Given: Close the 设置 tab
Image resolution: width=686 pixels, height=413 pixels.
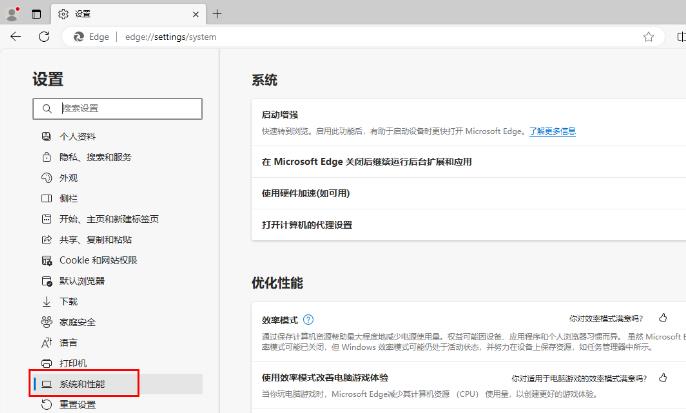Looking at the screenshot, I should click(x=196, y=14).
